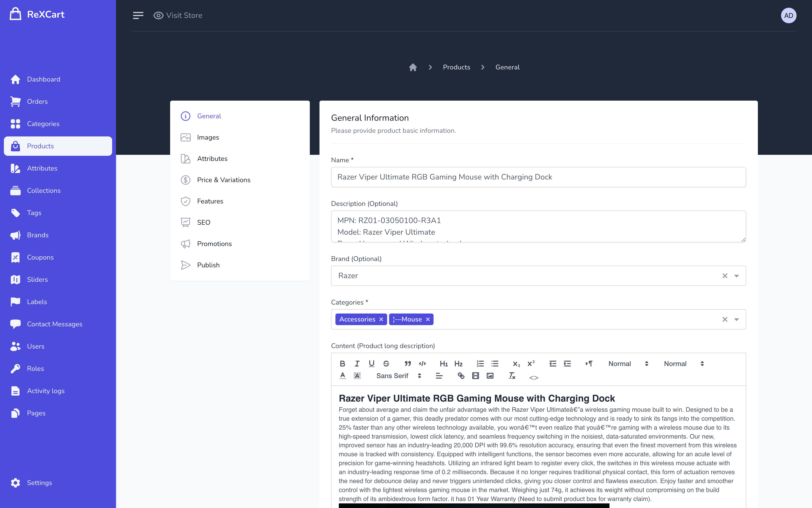
Task: Apply subscript formatting
Action: (516, 364)
